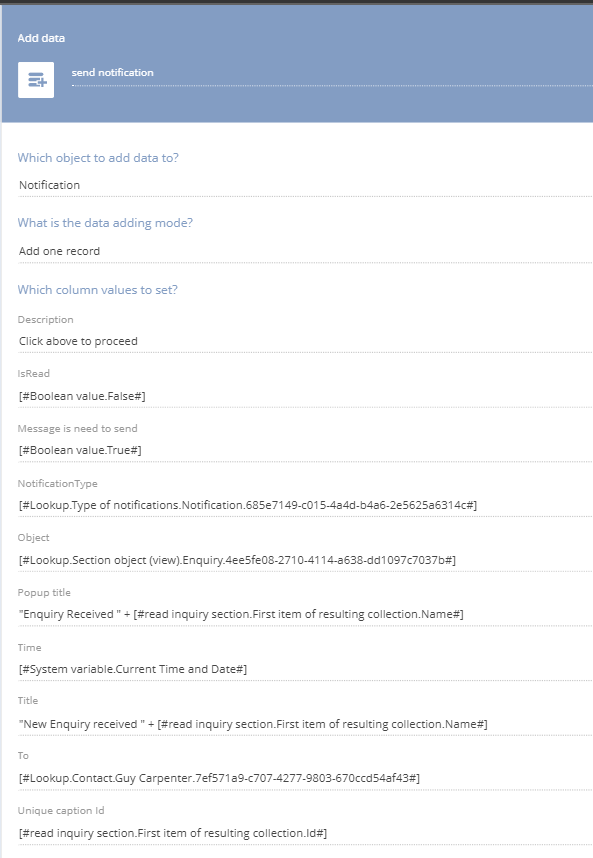Select the IsRead Boolean False value

305,396
